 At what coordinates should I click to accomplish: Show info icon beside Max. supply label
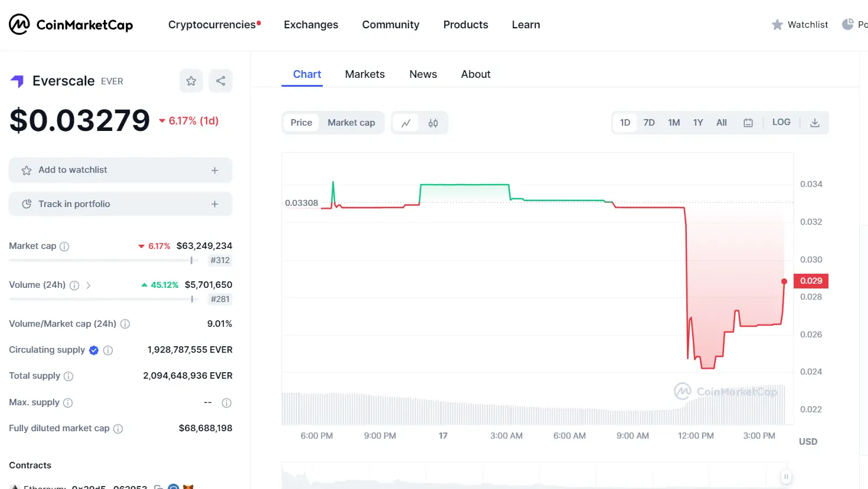pyautogui.click(x=68, y=403)
